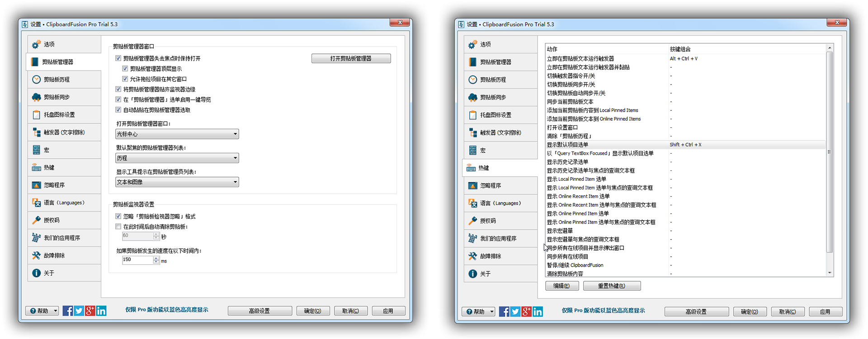
Task: Click 确定(O) button in left window
Action: point(313,311)
